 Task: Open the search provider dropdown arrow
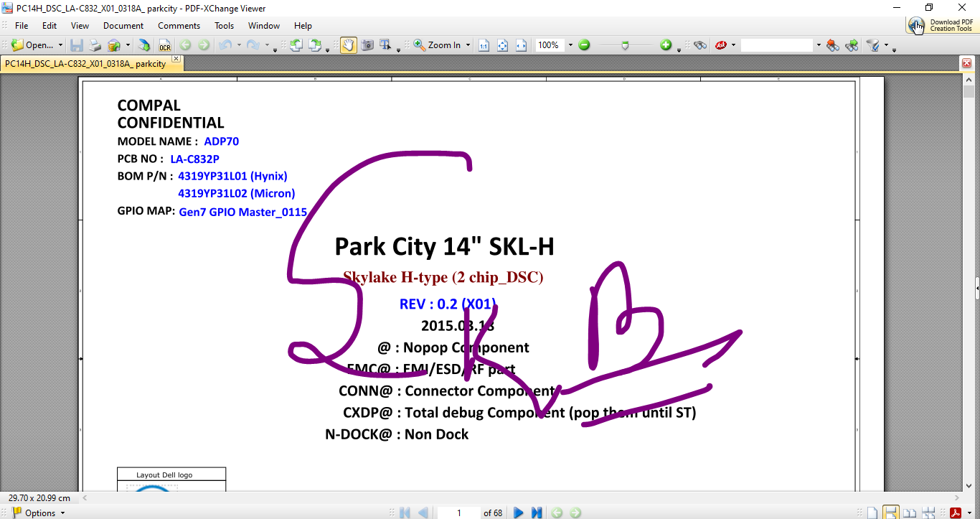tap(734, 45)
